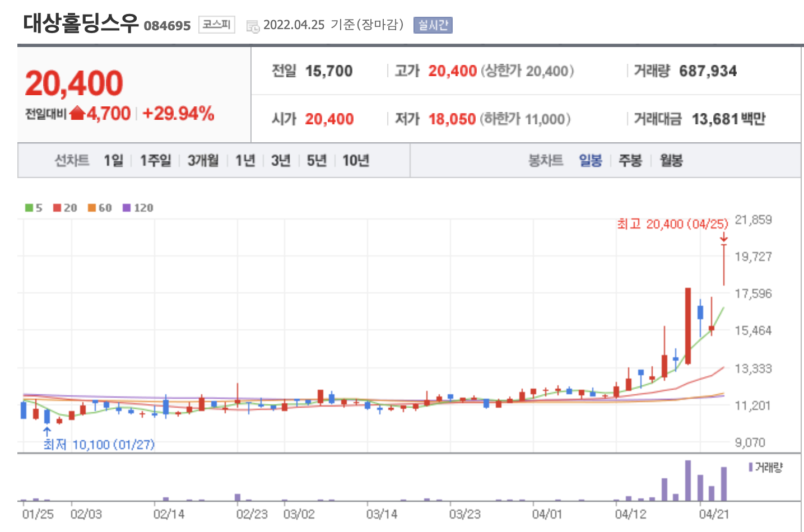Click the current price 20,400 headline
804x532 pixels.
pyautogui.click(x=74, y=83)
